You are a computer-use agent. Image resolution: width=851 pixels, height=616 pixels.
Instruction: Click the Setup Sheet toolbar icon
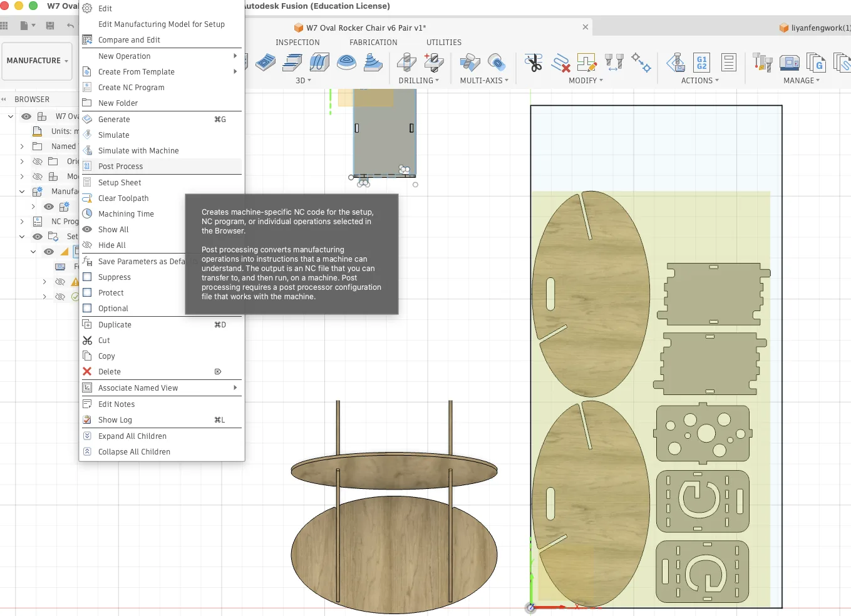coord(728,63)
